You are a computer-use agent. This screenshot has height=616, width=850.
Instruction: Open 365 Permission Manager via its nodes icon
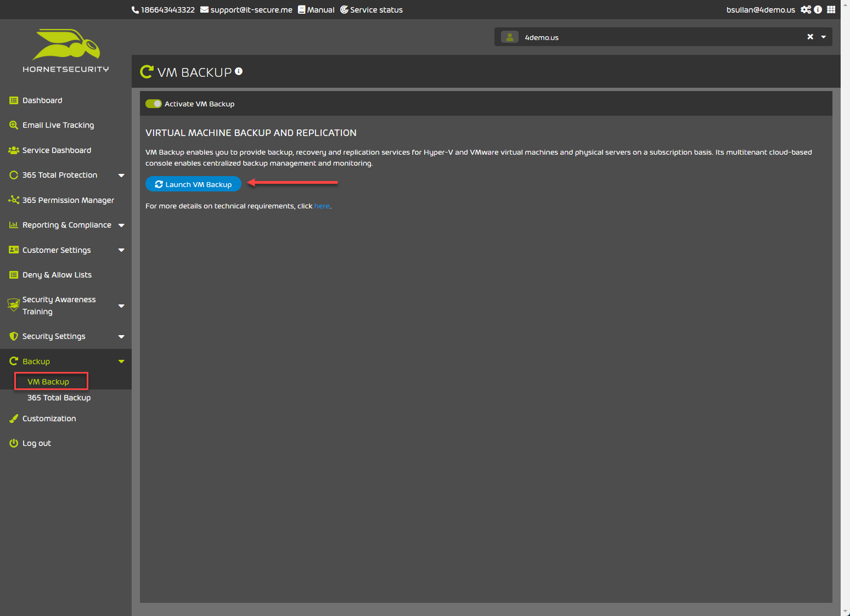coord(14,200)
